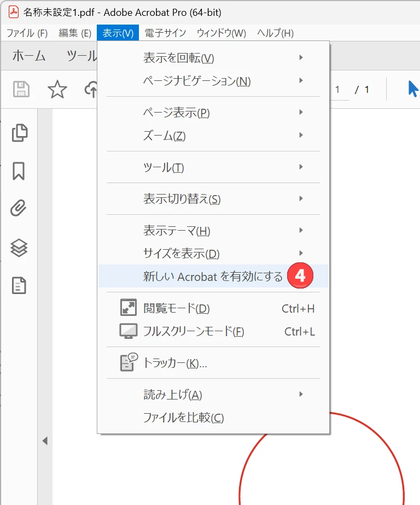Open the page thumbnails panel icon

point(20,133)
